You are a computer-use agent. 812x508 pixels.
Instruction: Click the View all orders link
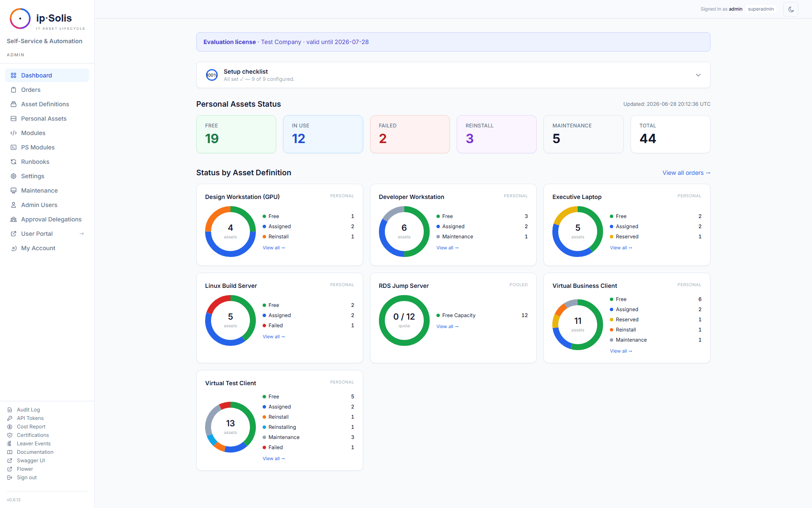[x=686, y=173]
